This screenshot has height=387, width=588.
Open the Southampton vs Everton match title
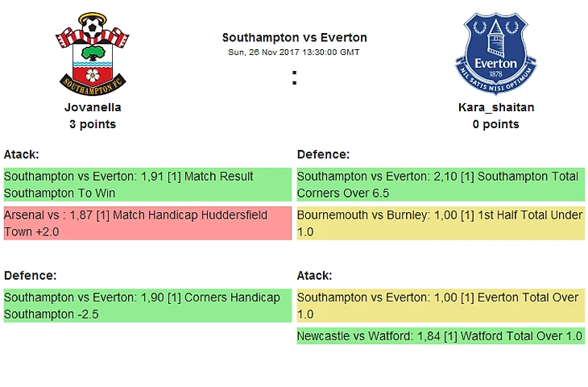click(294, 37)
